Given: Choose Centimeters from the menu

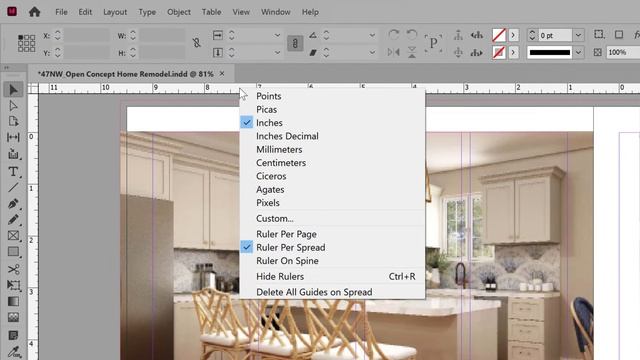Looking at the screenshot, I should click(281, 162).
